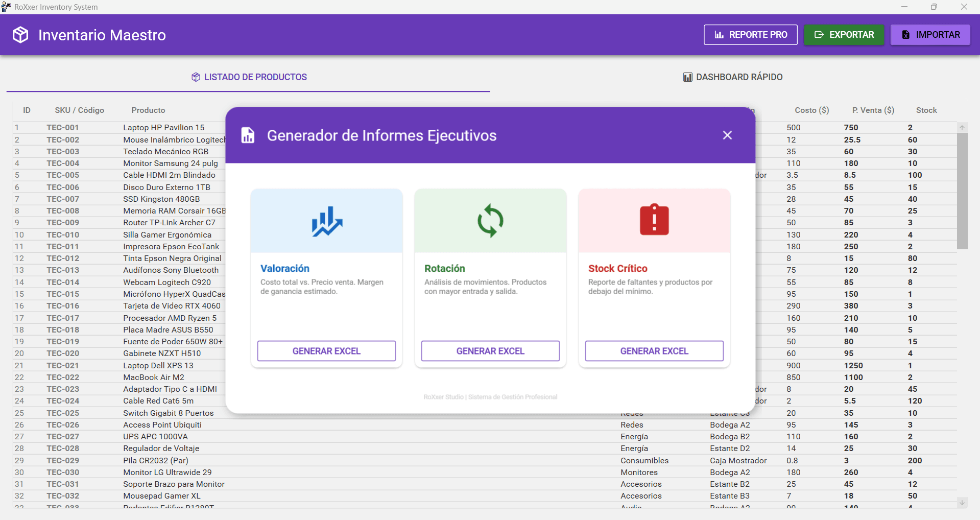Click the Costo ($) column header
The image size is (980, 520).
[812, 110]
